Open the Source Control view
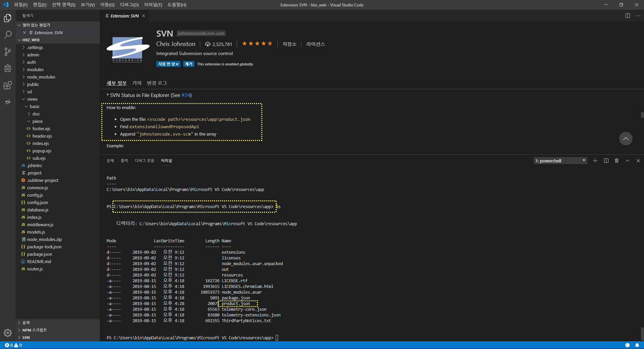 pyautogui.click(x=8, y=52)
